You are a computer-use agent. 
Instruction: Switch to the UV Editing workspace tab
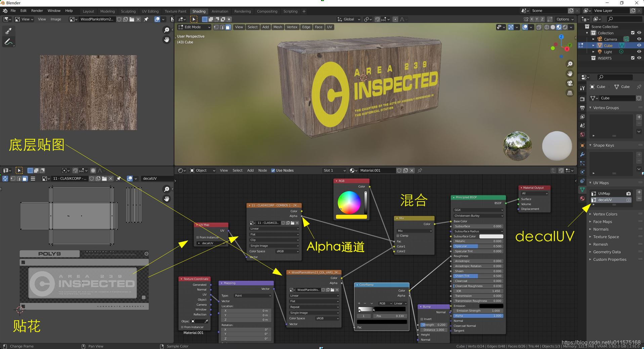(150, 11)
